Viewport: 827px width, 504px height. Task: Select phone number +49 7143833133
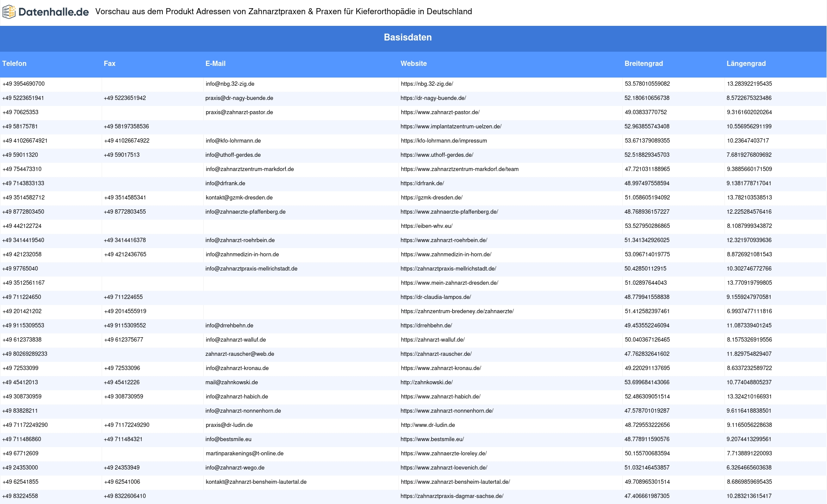[23, 184]
